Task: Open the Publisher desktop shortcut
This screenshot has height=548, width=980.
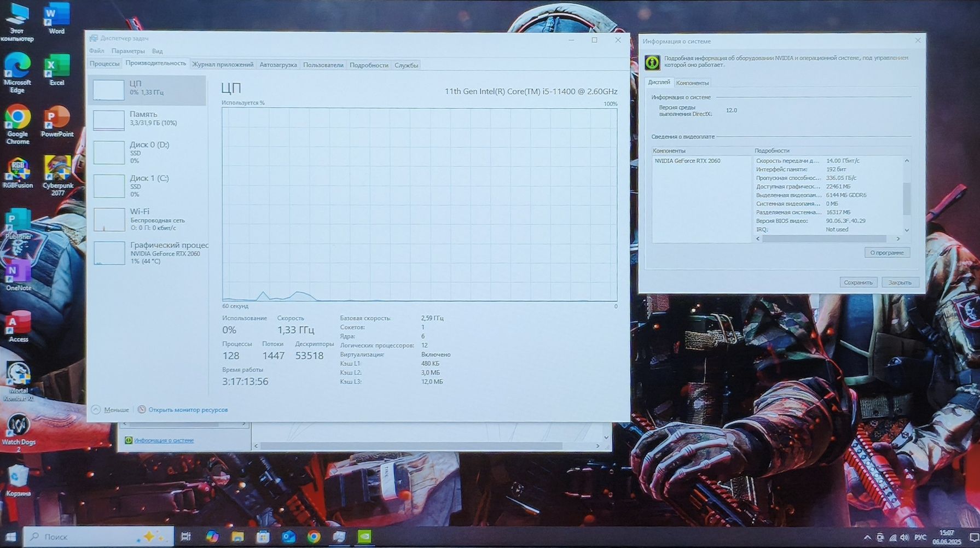Action: (18, 224)
